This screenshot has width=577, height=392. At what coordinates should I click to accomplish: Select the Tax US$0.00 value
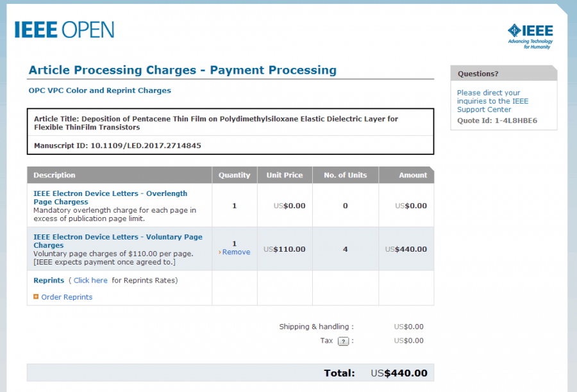(408, 341)
